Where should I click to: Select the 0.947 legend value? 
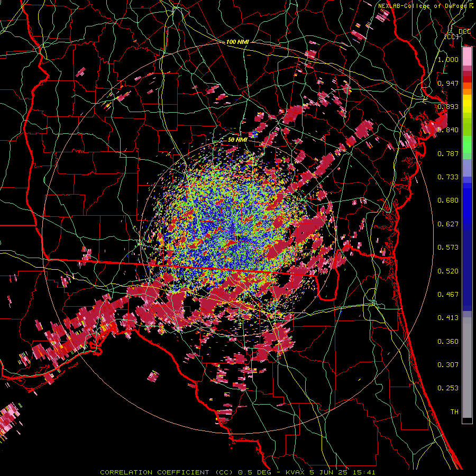click(x=448, y=83)
